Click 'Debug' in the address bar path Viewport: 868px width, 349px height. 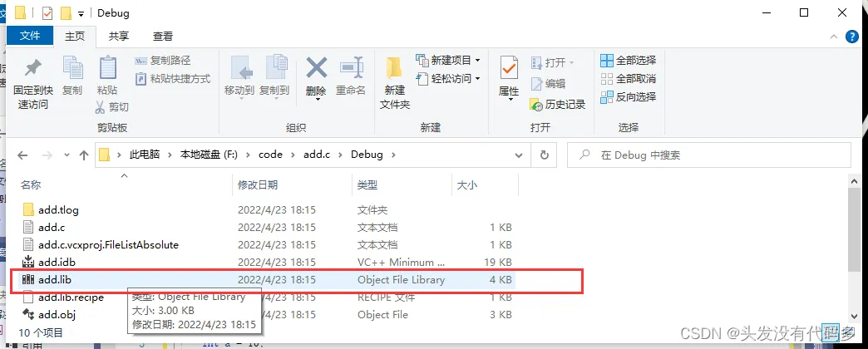(x=367, y=155)
